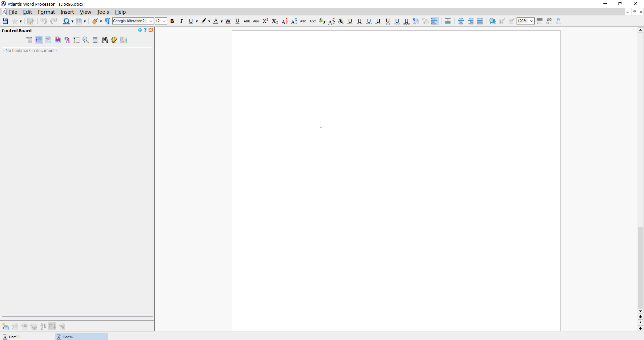Toggle justify alignment button
This screenshot has height=340, width=644.
[480, 21]
